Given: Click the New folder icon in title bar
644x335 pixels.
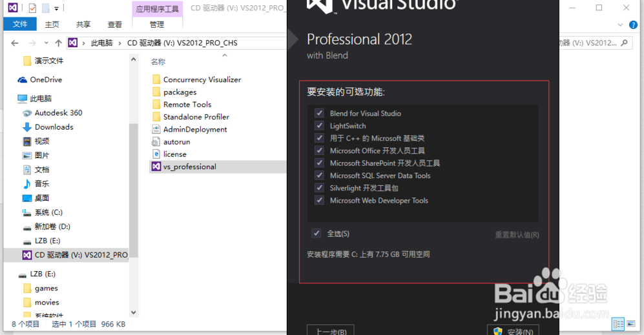Looking at the screenshot, I should coord(45,8).
